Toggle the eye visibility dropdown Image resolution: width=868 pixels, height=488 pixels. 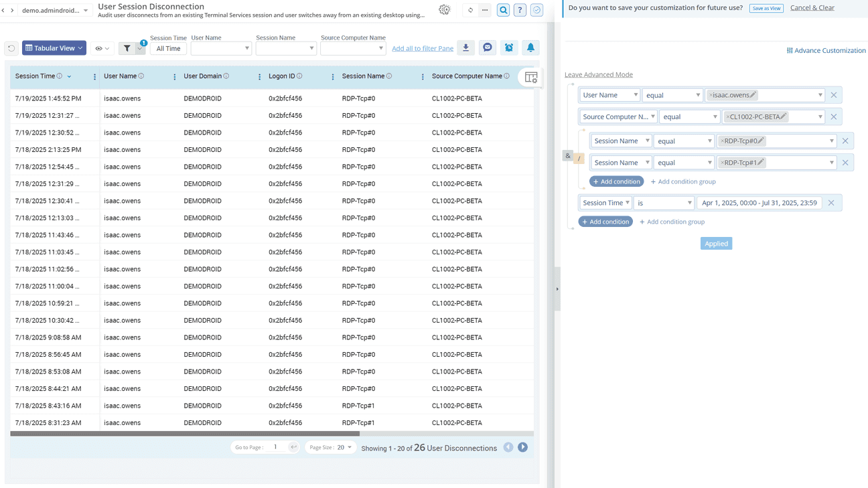click(102, 48)
